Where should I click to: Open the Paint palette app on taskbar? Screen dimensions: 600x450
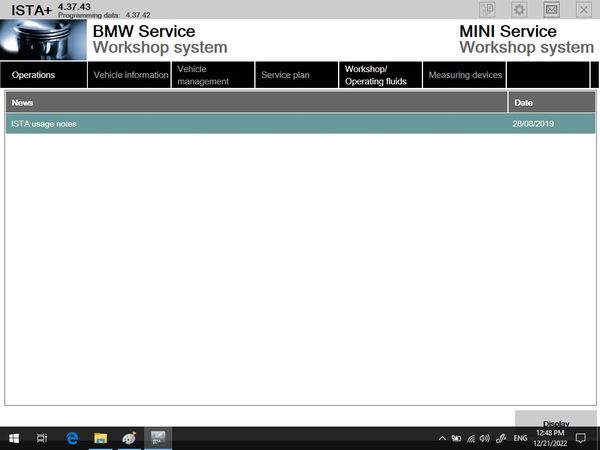[x=129, y=438]
